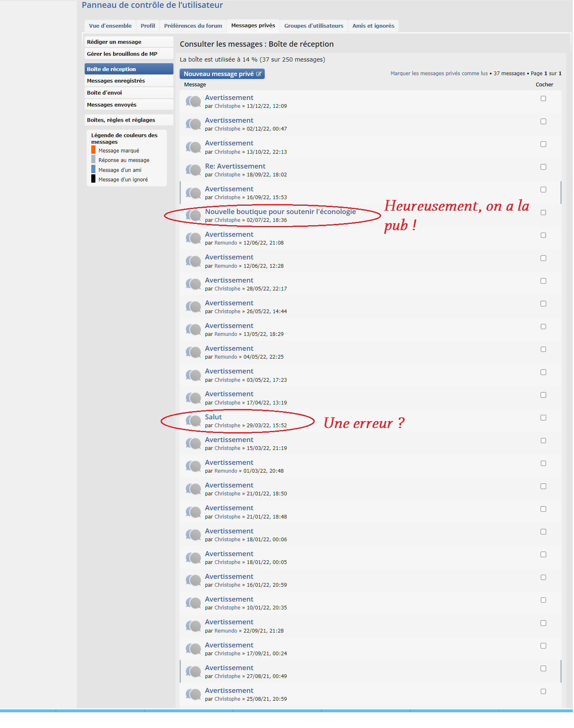This screenshot has width=574, height=728.
Task: Click message icon beside Re: Avertissement
Action: tap(193, 170)
